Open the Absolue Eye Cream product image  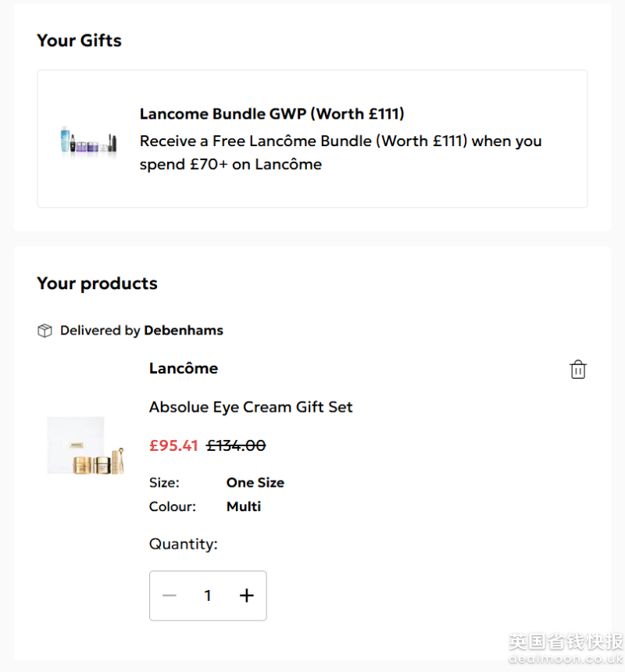[87, 446]
